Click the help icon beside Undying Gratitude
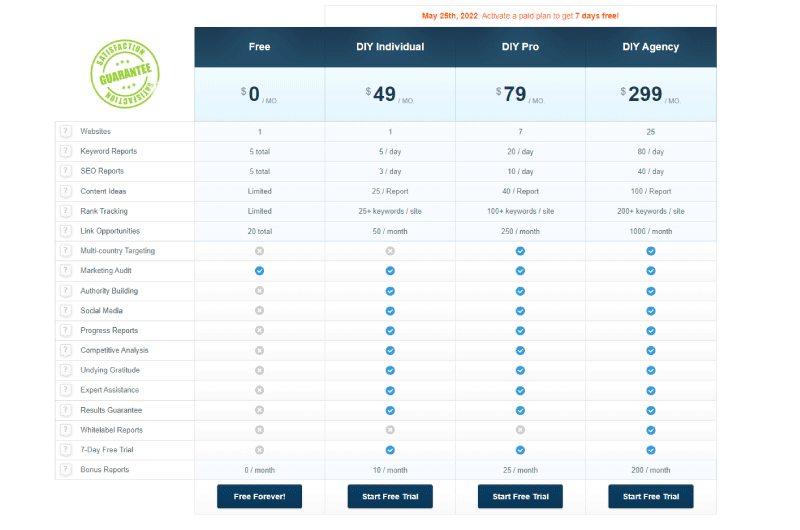This screenshot has height=530, width=800. (65, 370)
